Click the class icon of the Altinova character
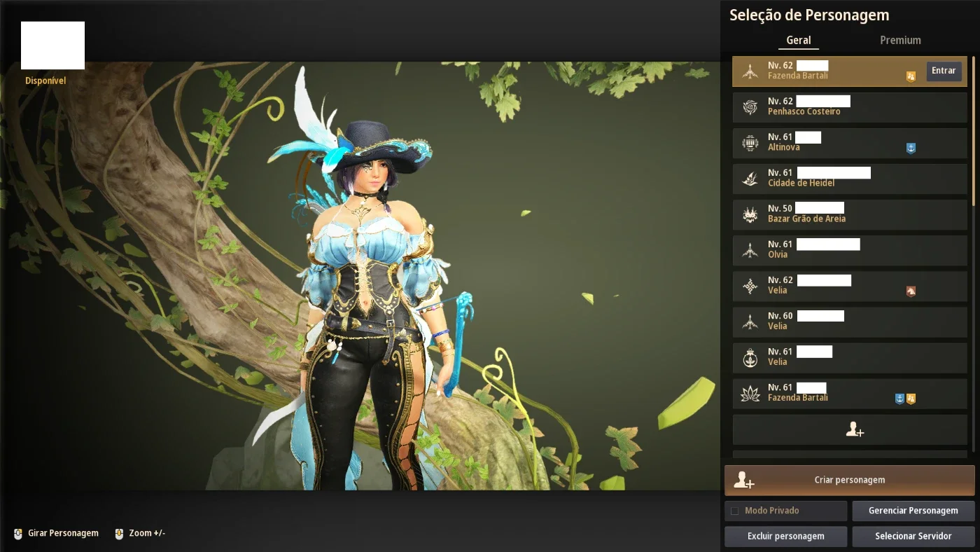 coord(750,143)
